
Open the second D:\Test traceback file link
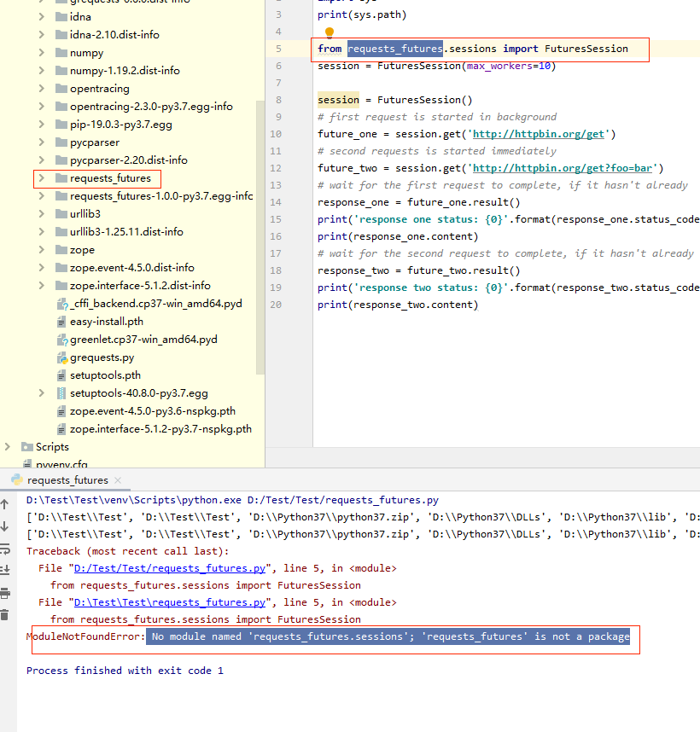coord(167,601)
